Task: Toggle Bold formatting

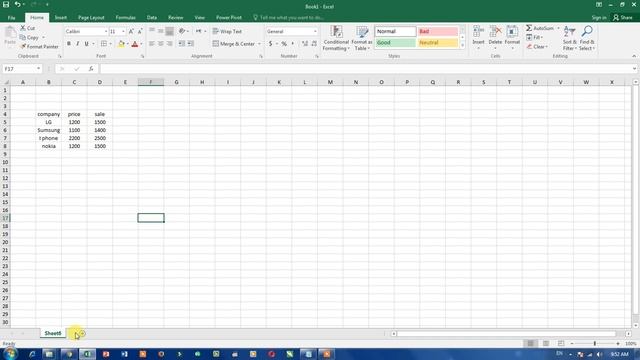Action: point(69,44)
